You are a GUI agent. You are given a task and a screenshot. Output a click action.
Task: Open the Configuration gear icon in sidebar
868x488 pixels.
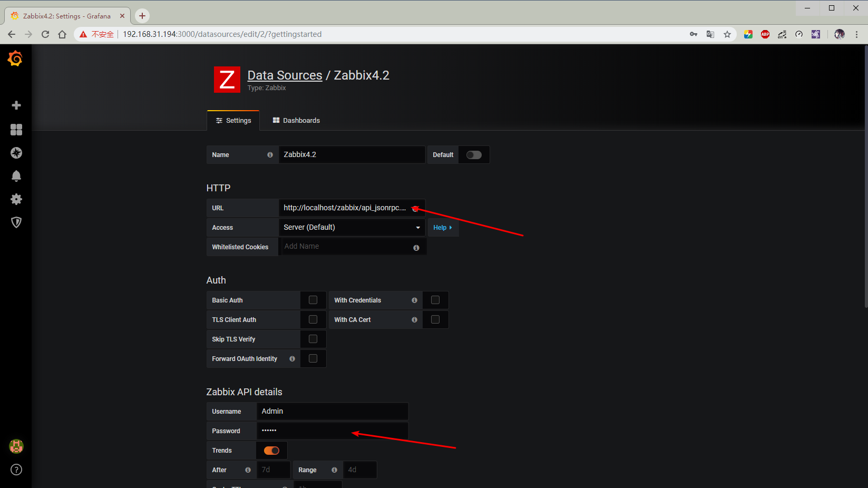tap(16, 199)
